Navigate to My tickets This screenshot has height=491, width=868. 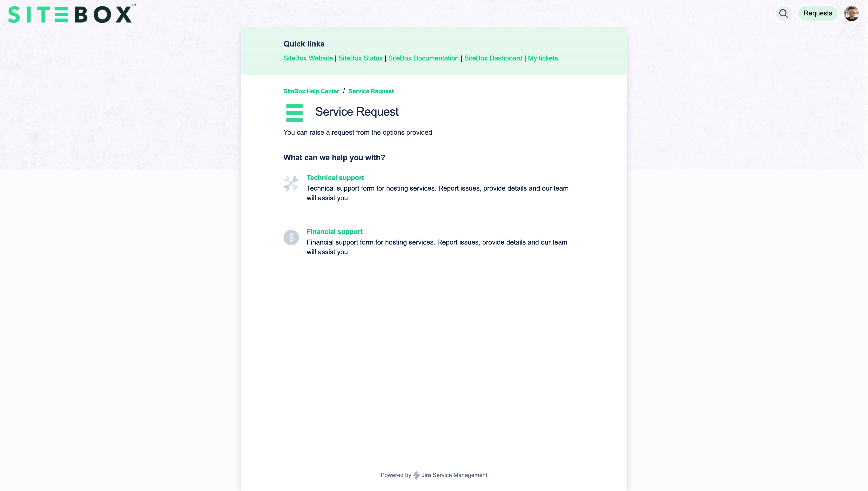point(542,58)
